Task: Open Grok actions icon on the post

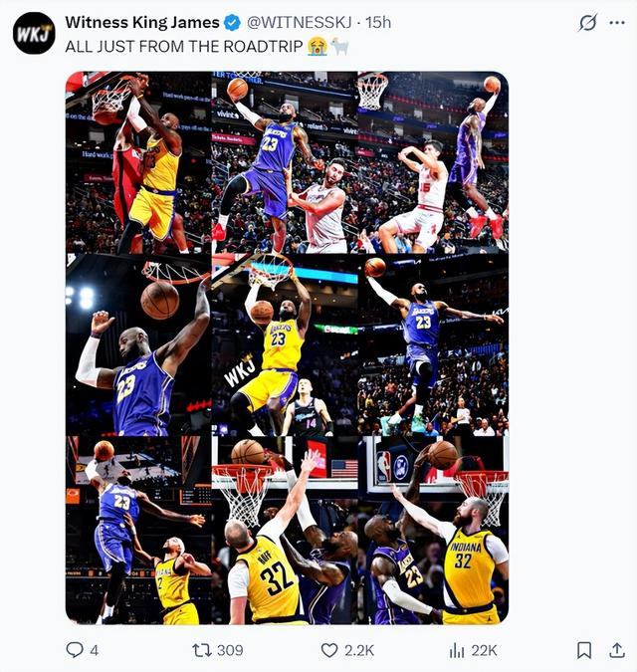Action: (588, 23)
